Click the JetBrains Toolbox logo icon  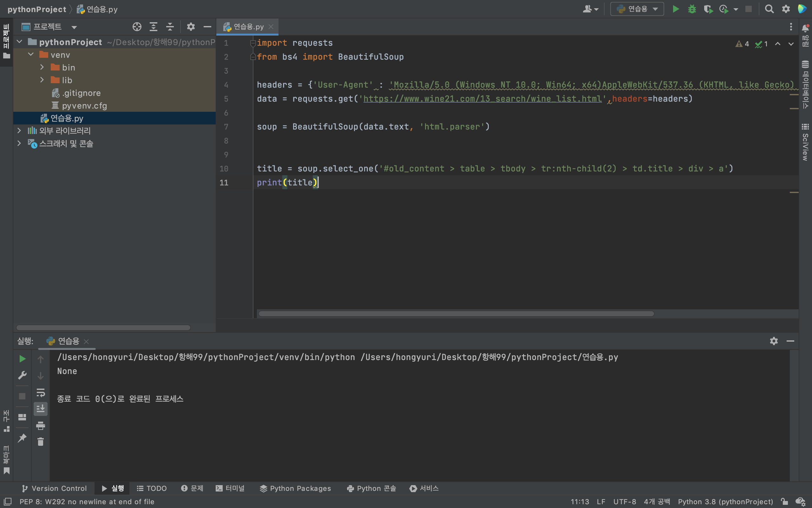(802, 9)
